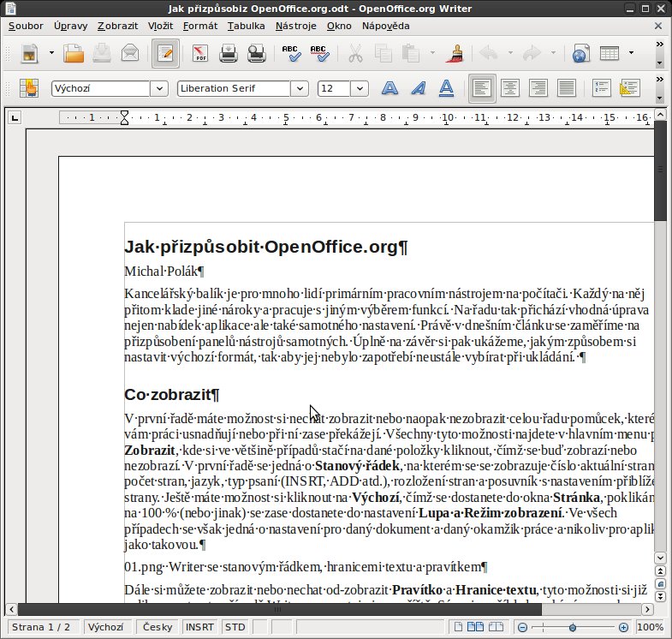Click the Paste clipboard icon
The width and height of the screenshot is (672, 639).
pyautogui.click(x=411, y=53)
